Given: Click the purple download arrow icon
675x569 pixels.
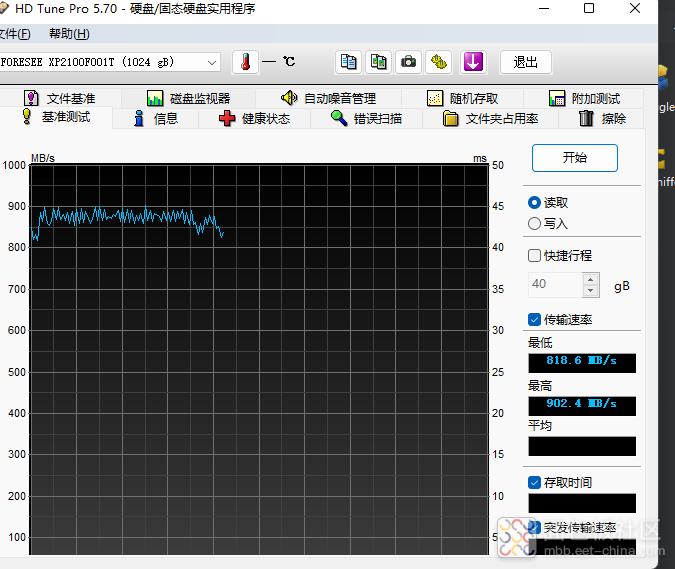Looking at the screenshot, I should (x=473, y=62).
